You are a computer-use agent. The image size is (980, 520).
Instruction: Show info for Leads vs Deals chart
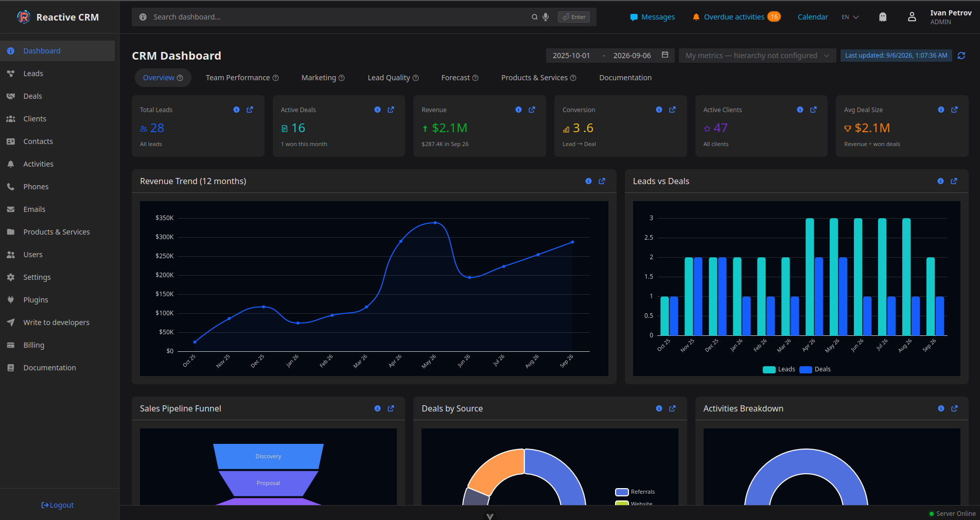tap(940, 181)
